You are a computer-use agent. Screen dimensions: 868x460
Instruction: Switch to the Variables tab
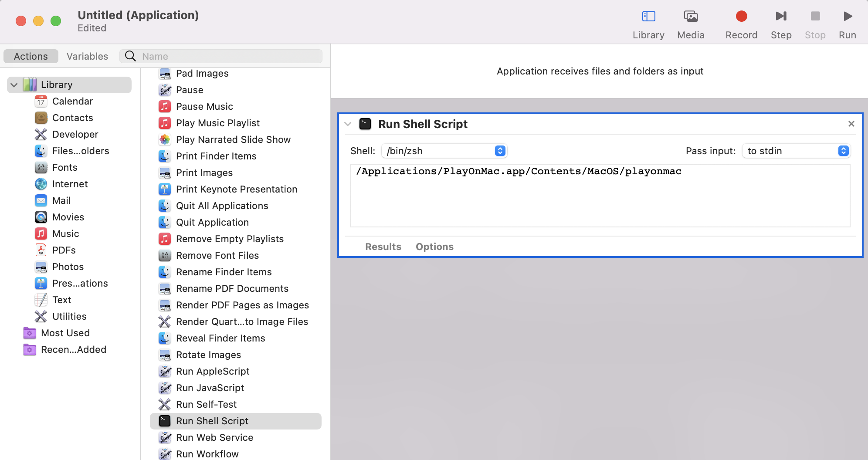(87, 56)
